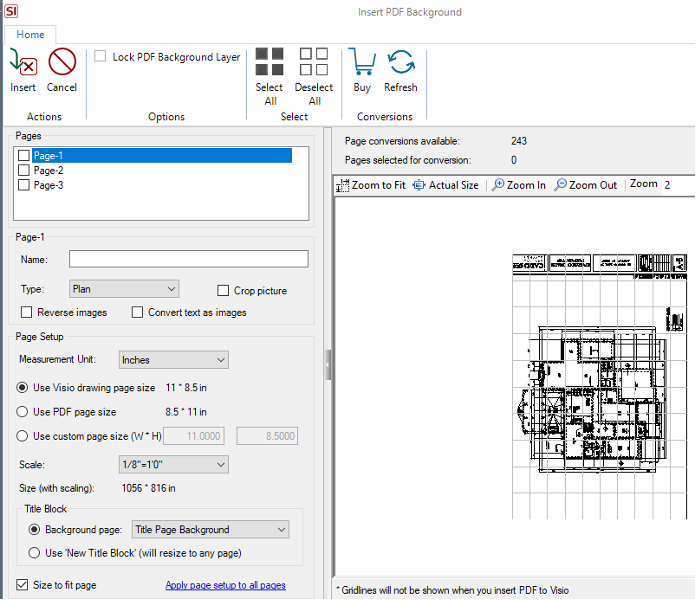The image size is (696, 600).
Task: Click the custom page width field
Action: [x=194, y=436]
